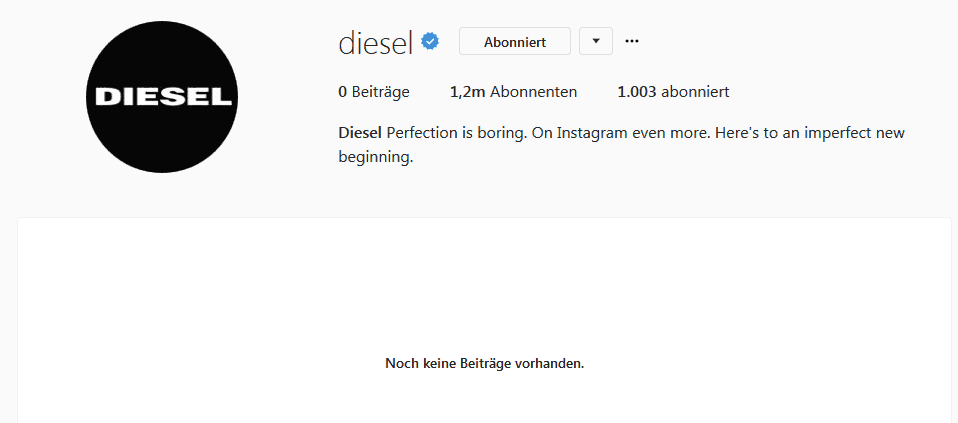This screenshot has height=423, width=958.
Task: Click 'Noch keine Beiträge vorhanden.' message
Action: coord(484,364)
